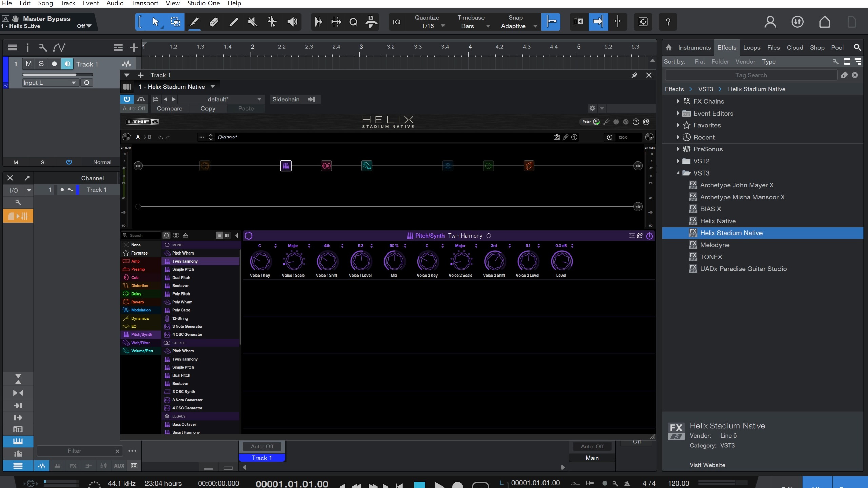Select the Listen speaker tool

point(292,22)
